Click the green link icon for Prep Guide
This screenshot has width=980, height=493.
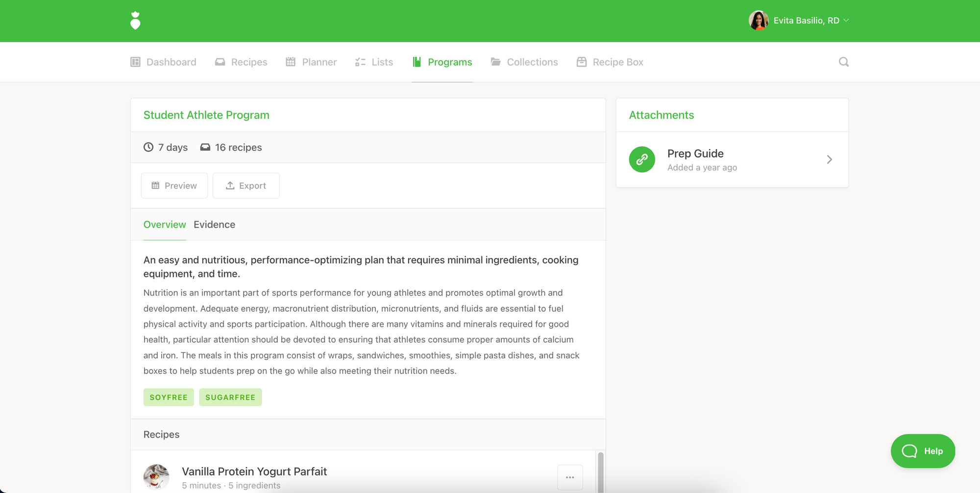pyautogui.click(x=642, y=160)
